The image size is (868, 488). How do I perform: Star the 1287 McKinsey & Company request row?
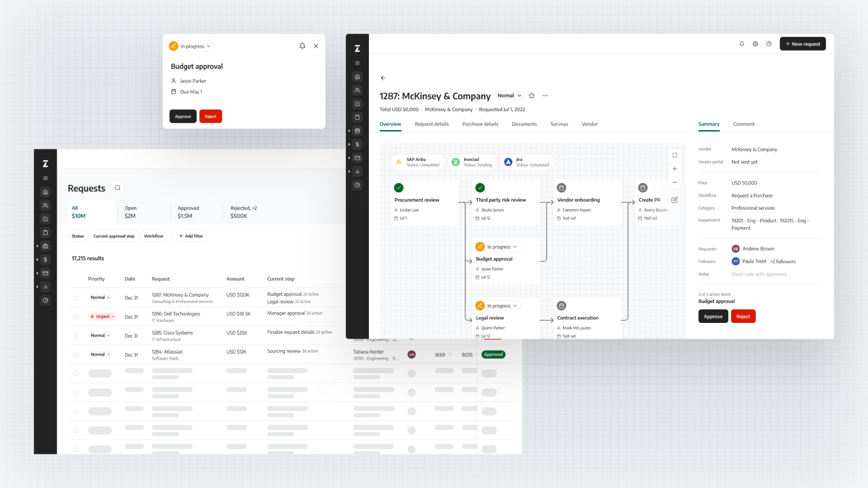(x=76, y=298)
